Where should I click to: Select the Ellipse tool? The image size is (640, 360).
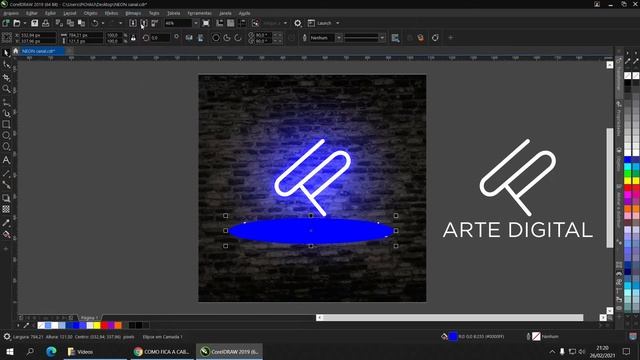[x=6, y=136]
